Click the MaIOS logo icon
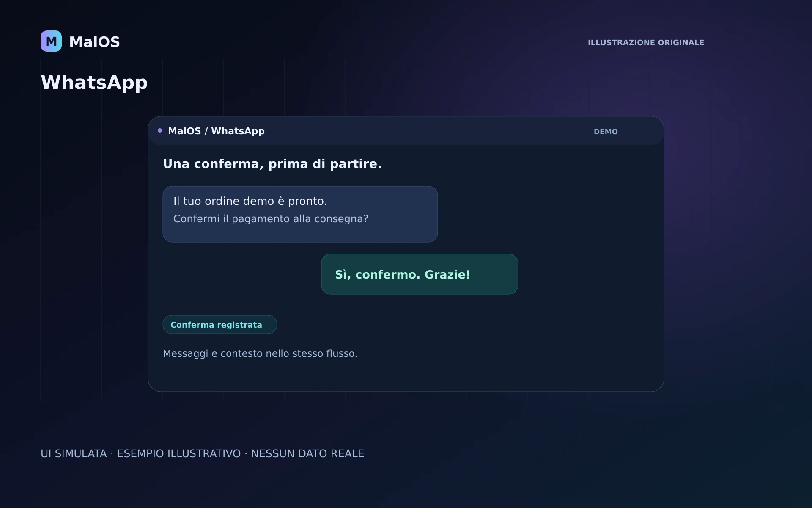This screenshot has height=508, width=812. [51, 41]
